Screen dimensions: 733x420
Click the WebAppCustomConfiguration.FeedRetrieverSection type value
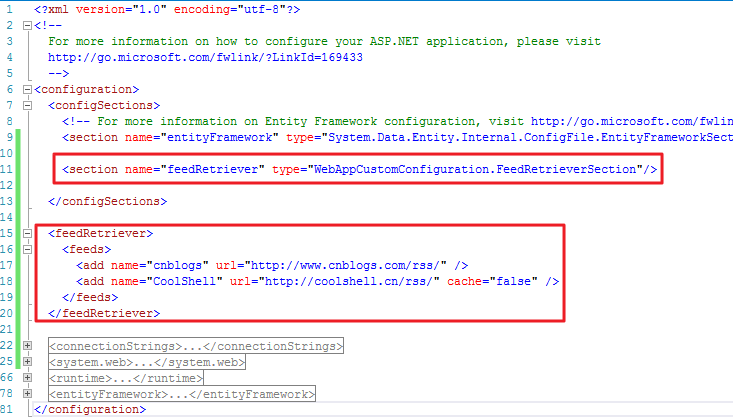point(475,169)
